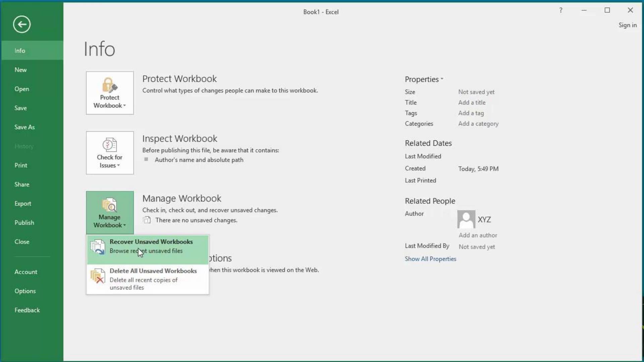
Task: Click the 'Today, 5:49 PM' created date
Action: (x=478, y=169)
